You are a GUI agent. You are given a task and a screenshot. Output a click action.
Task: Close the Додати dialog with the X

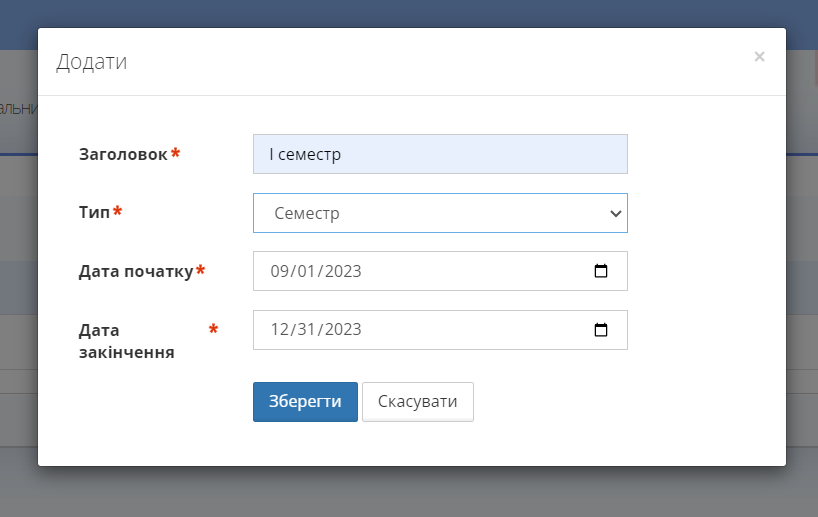pos(759,57)
